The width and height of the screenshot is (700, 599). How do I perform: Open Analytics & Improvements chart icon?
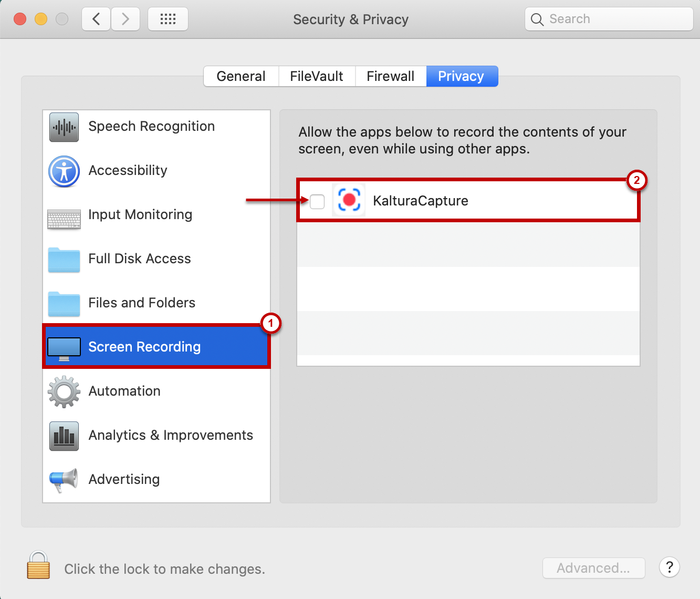click(x=64, y=436)
